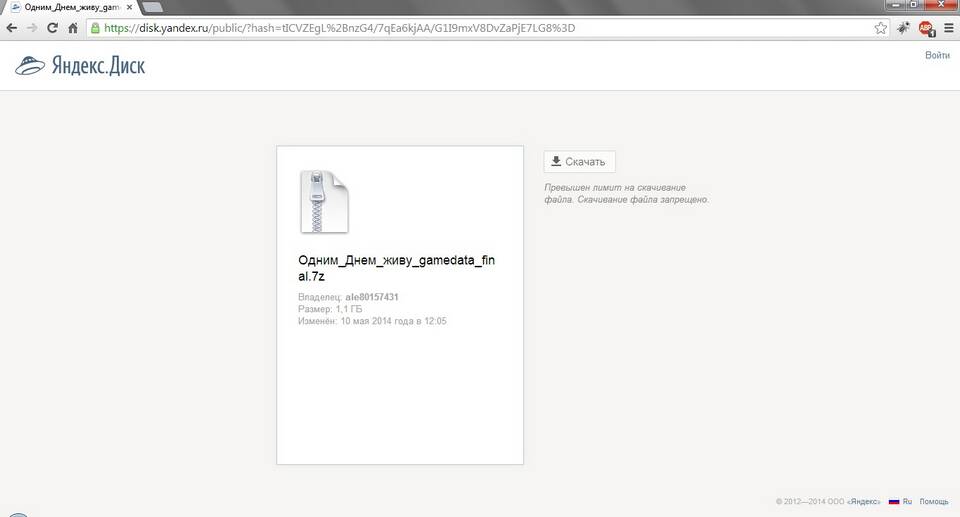This screenshot has height=517, width=960.
Task: Open the Adblock Plus extension icon
Action: (926, 28)
